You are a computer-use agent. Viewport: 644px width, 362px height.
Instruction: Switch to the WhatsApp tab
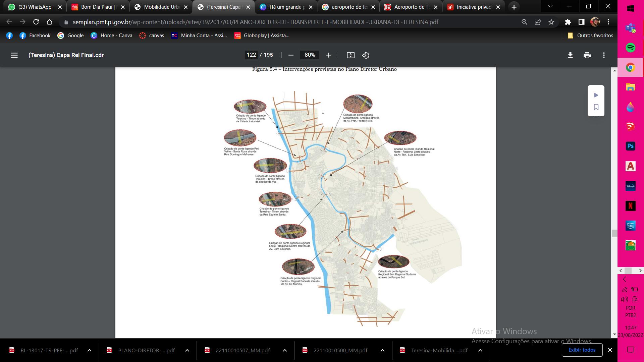[x=34, y=7]
